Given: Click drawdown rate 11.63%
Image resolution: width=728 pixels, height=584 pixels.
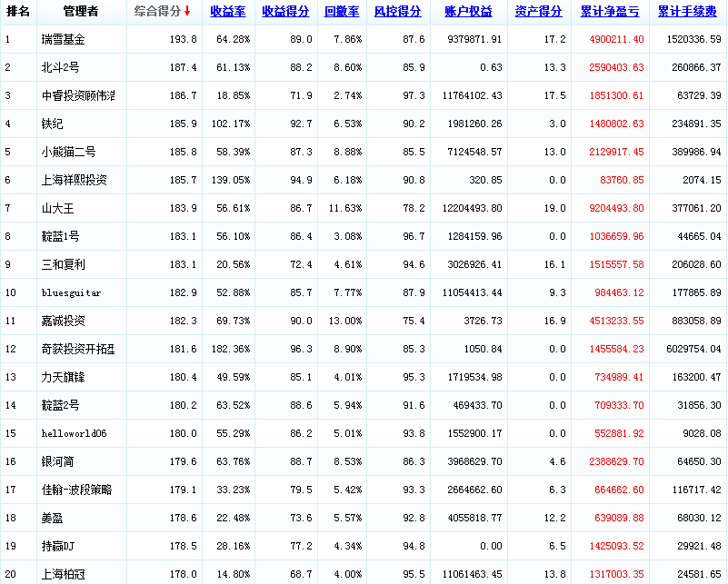Looking at the screenshot, I should [x=345, y=208].
